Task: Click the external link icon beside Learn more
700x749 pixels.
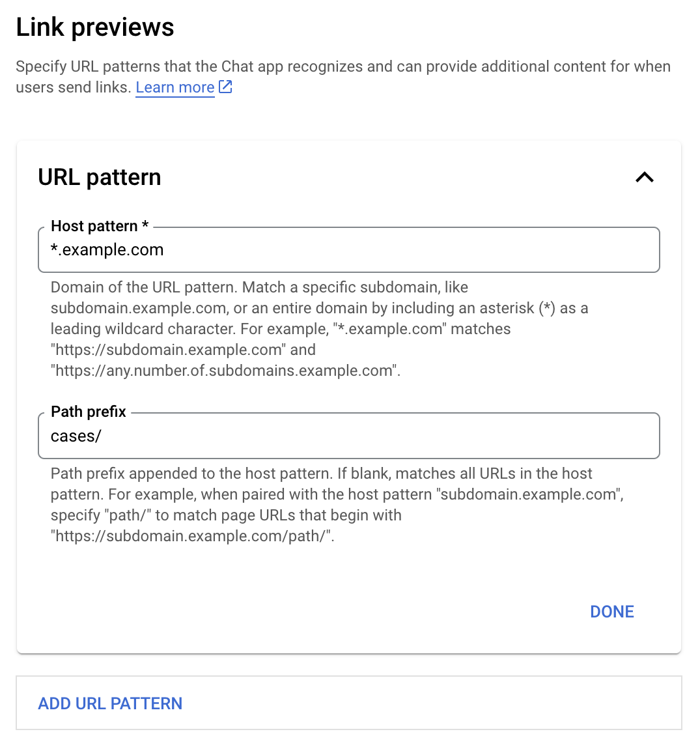Action: point(224,86)
